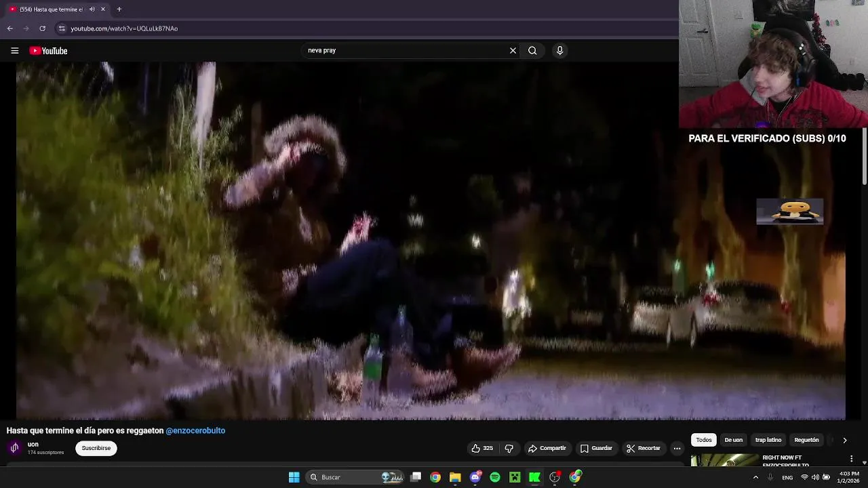Select the De uon filter chip
868x488 pixels.
point(734,440)
